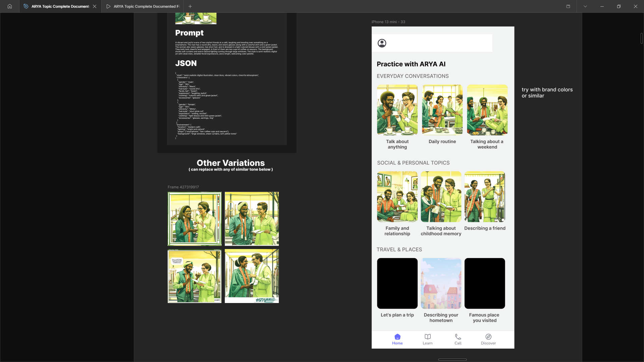Select the 'Other Variations' heading
The width and height of the screenshot is (644, 362).
coord(231,163)
